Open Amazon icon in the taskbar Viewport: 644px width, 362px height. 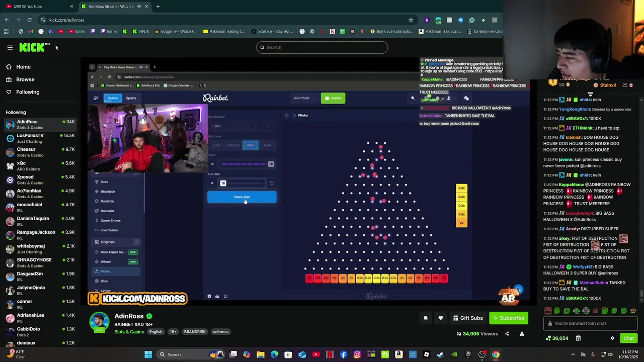pyautogui.click(x=399, y=354)
